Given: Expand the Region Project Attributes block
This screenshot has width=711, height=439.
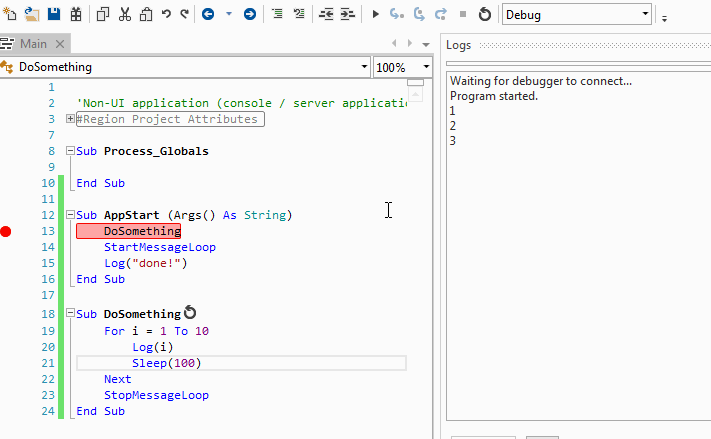Looking at the screenshot, I should [70, 119].
